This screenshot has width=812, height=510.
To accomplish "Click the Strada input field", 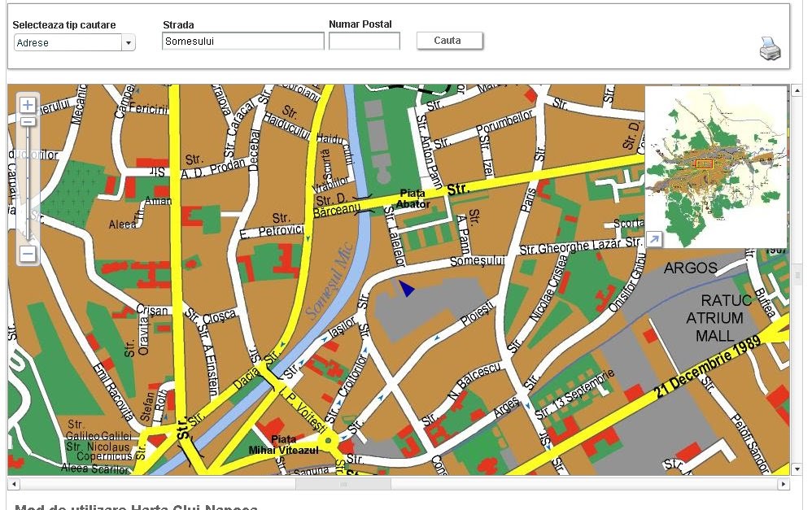I will pos(243,41).
